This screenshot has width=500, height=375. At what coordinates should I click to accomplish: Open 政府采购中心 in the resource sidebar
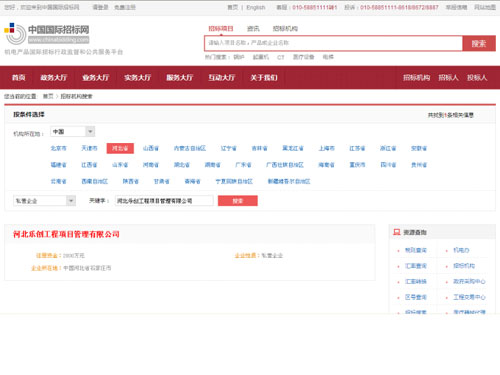469,281
